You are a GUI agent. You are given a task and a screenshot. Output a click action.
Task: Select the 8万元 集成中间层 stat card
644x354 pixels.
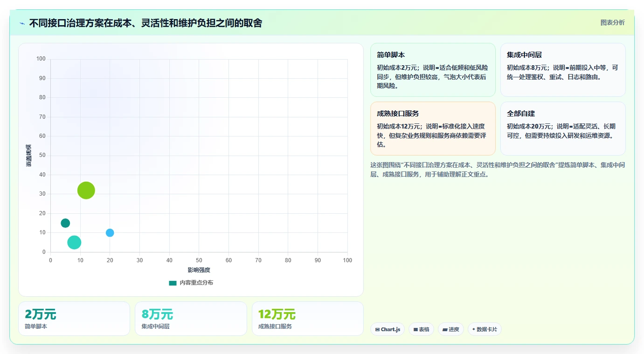191,319
